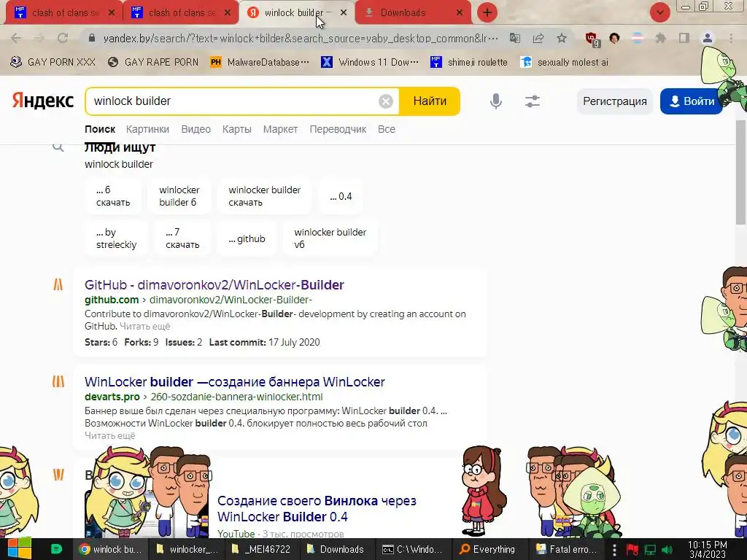The image size is (747, 560).
Task: Open the _MEI46722 folder taskbar item
Action: [260, 549]
